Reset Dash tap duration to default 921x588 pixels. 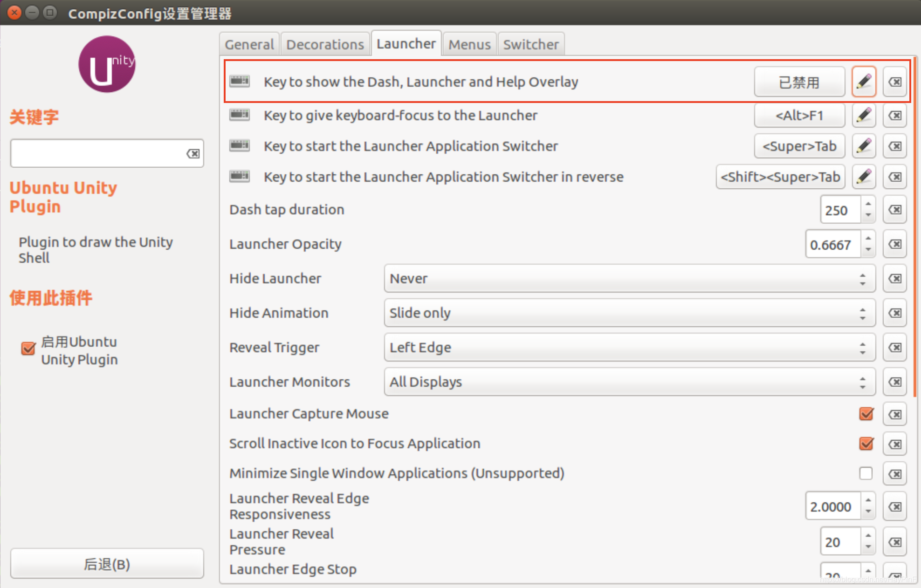coord(894,210)
